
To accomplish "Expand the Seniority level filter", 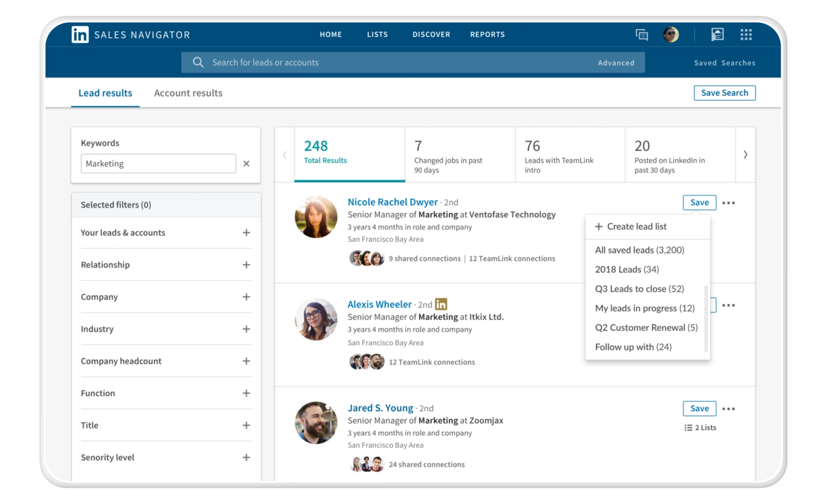I will (246, 458).
